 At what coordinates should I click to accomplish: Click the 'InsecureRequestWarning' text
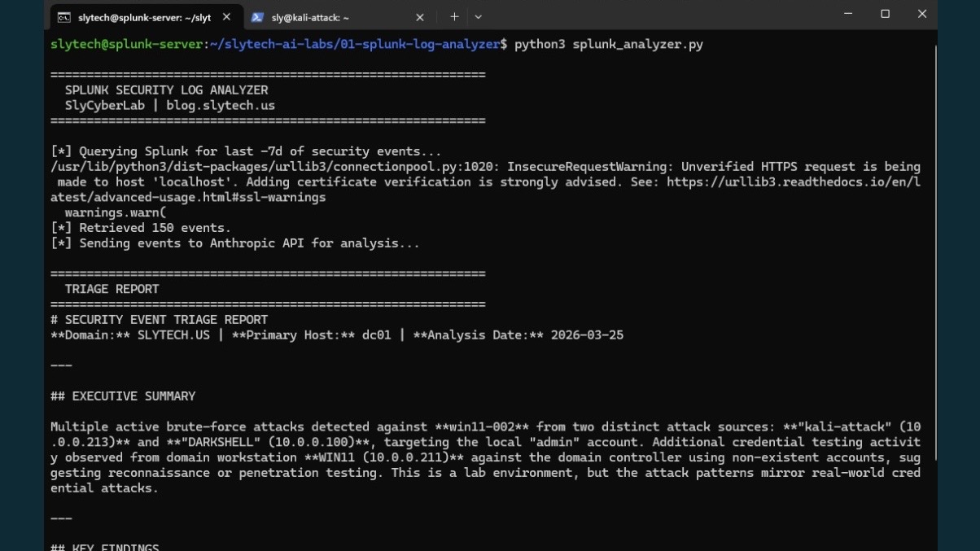click(x=587, y=167)
